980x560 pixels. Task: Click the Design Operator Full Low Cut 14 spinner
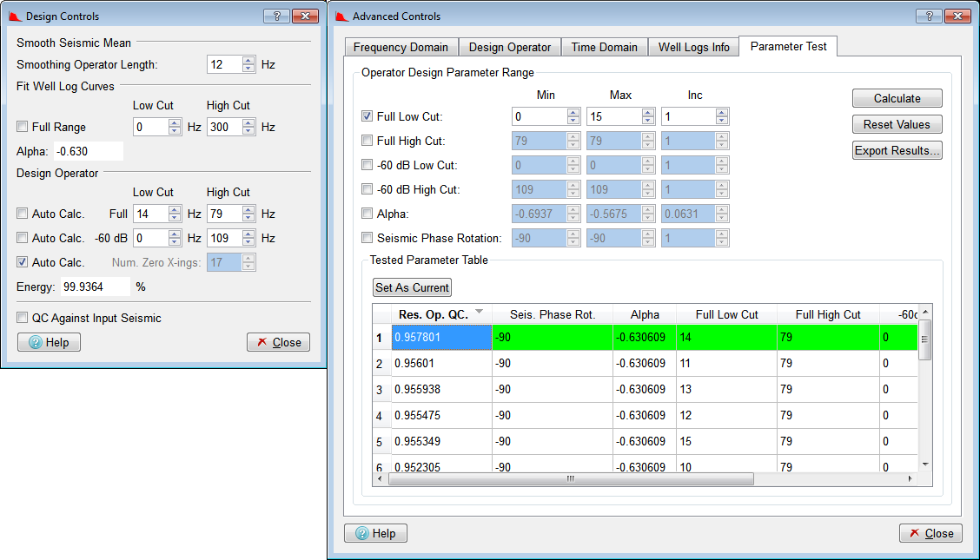[175, 214]
